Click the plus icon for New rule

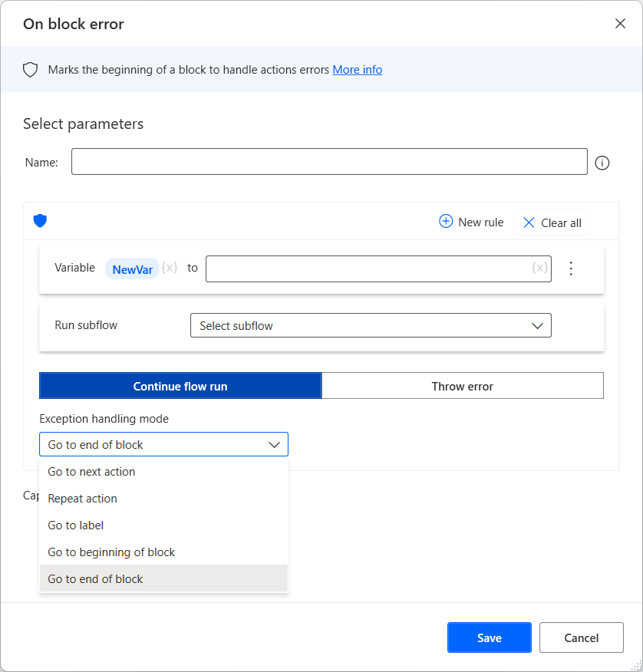(x=446, y=222)
